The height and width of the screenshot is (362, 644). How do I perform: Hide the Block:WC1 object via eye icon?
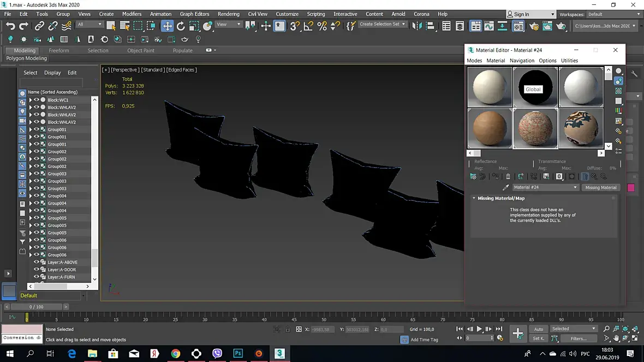pyautogui.click(x=37, y=100)
